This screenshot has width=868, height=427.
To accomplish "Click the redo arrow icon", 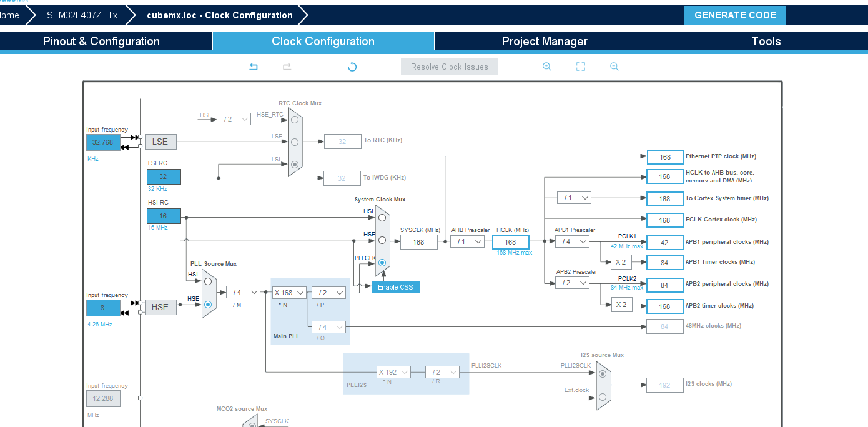I will [287, 67].
